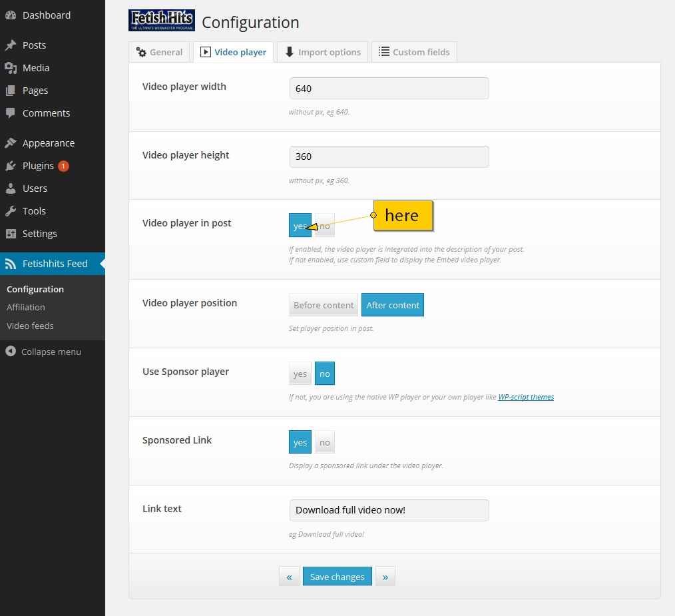Click the Video player height field
675x616 pixels.
pos(389,156)
